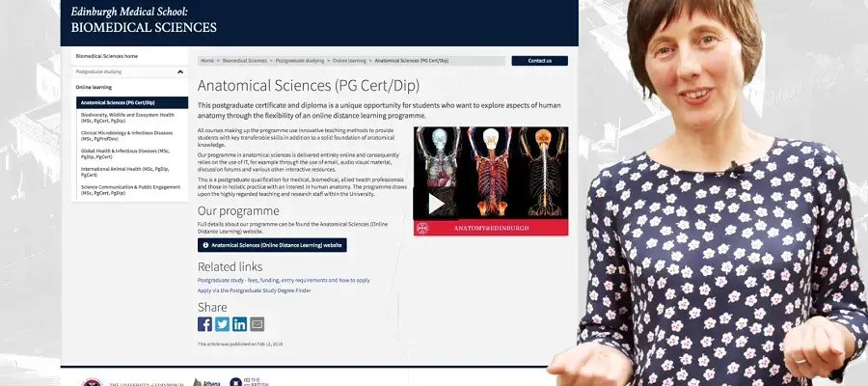Open Clinical Microbiology & Infectious Diseases
This screenshot has width=868, height=386.
(126, 136)
